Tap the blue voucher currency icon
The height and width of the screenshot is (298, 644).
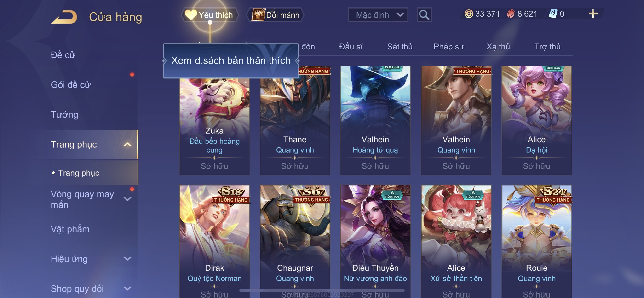point(553,14)
